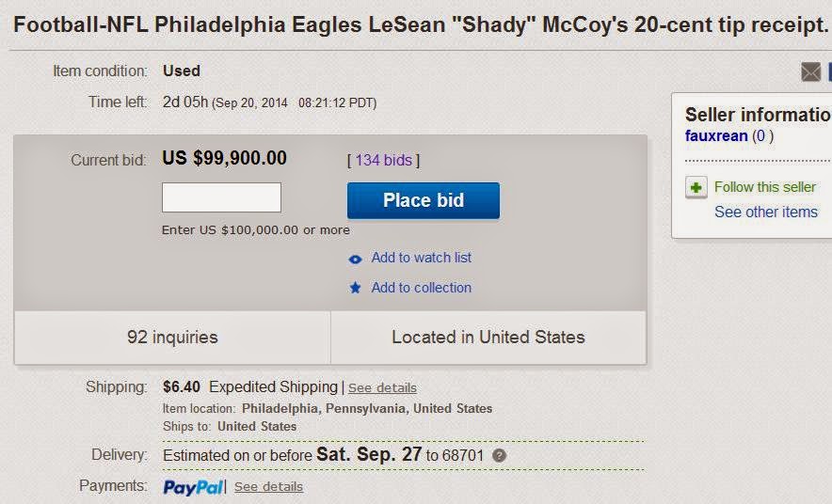Click the Add to collection text link

(x=421, y=288)
